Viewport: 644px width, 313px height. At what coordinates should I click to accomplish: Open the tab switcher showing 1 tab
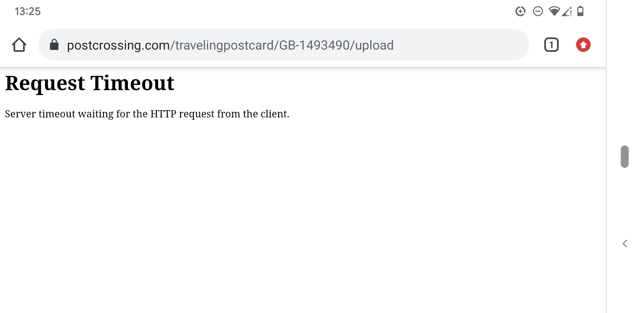[551, 45]
